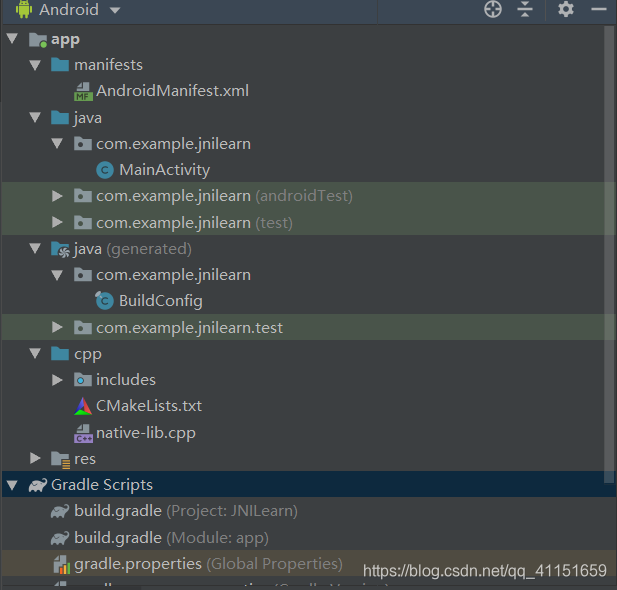Collapse the app module node
The height and width of the screenshot is (590, 617).
point(12,39)
